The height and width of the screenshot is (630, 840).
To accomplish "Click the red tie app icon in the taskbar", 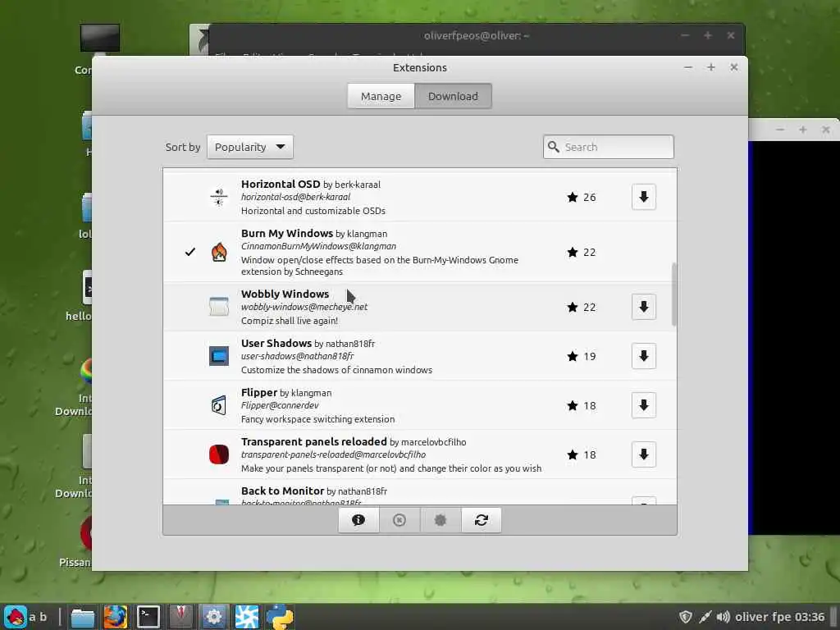I will point(181,617).
